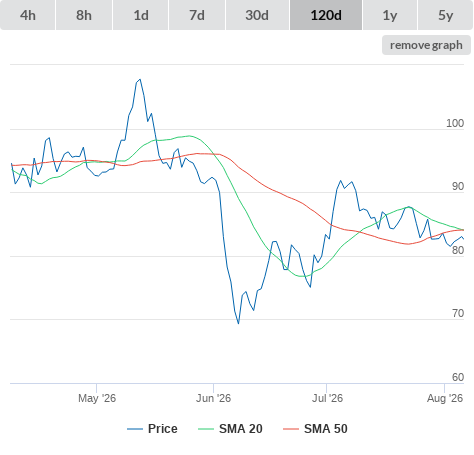
Task: Select the 30d time range
Action: (x=257, y=15)
